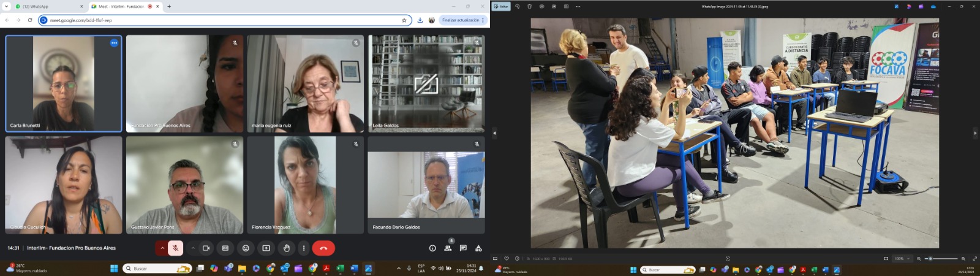Delete the photo with trash icon
Viewport: 980px width, 276px height.
529,6
